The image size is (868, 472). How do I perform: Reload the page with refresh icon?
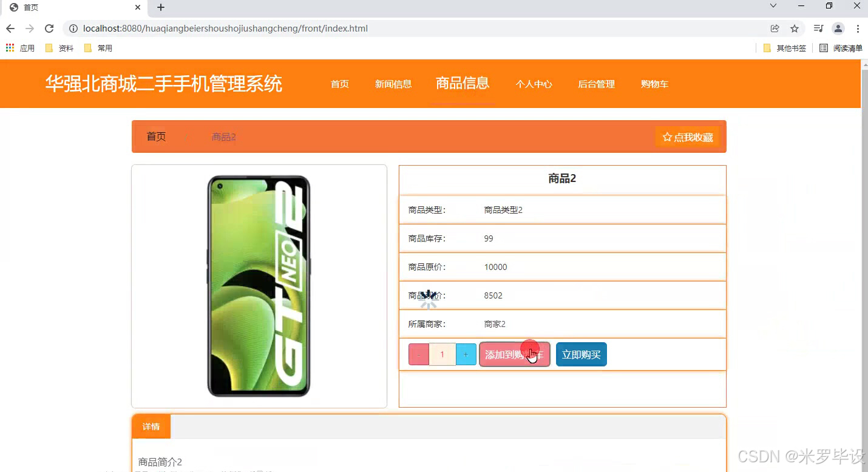(x=49, y=29)
